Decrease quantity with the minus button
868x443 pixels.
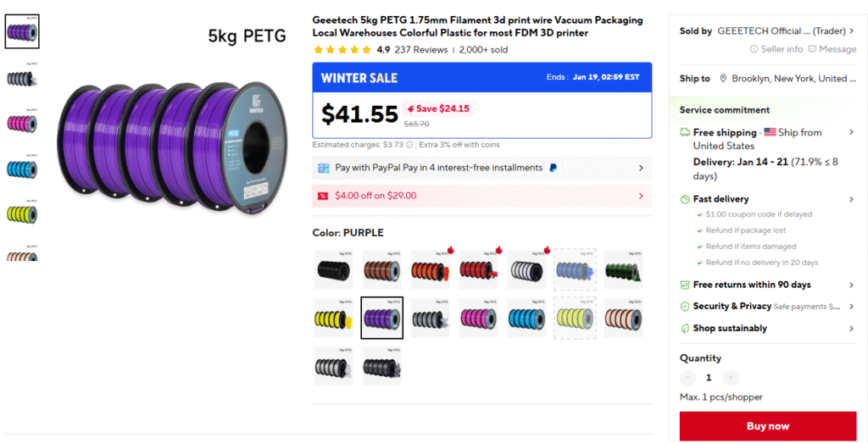pos(687,378)
